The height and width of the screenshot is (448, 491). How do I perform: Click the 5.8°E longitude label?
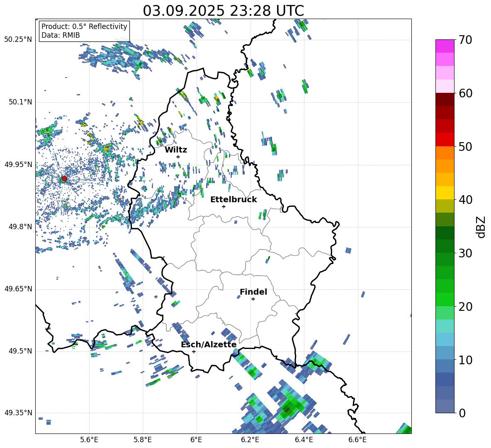click(x=143, y=440)
